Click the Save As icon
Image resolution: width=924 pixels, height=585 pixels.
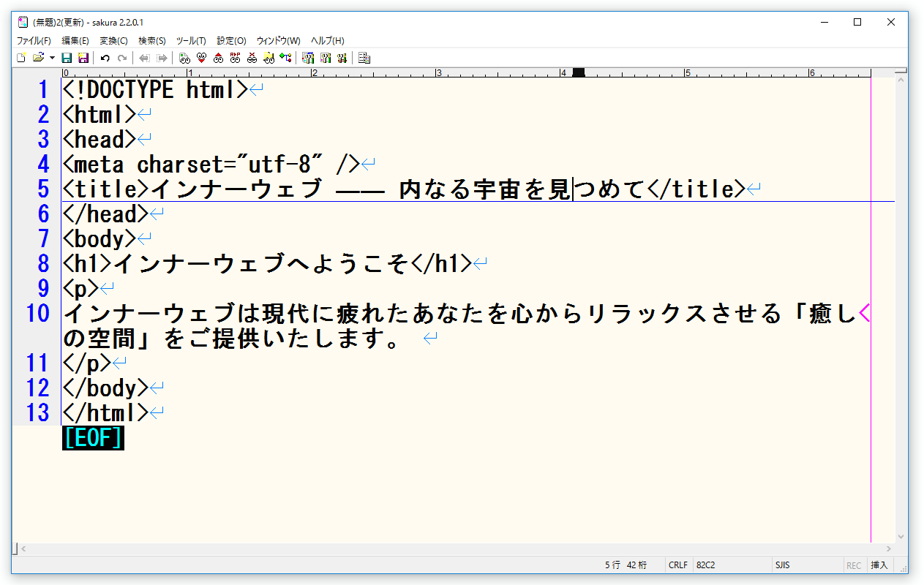click(83, 58)
